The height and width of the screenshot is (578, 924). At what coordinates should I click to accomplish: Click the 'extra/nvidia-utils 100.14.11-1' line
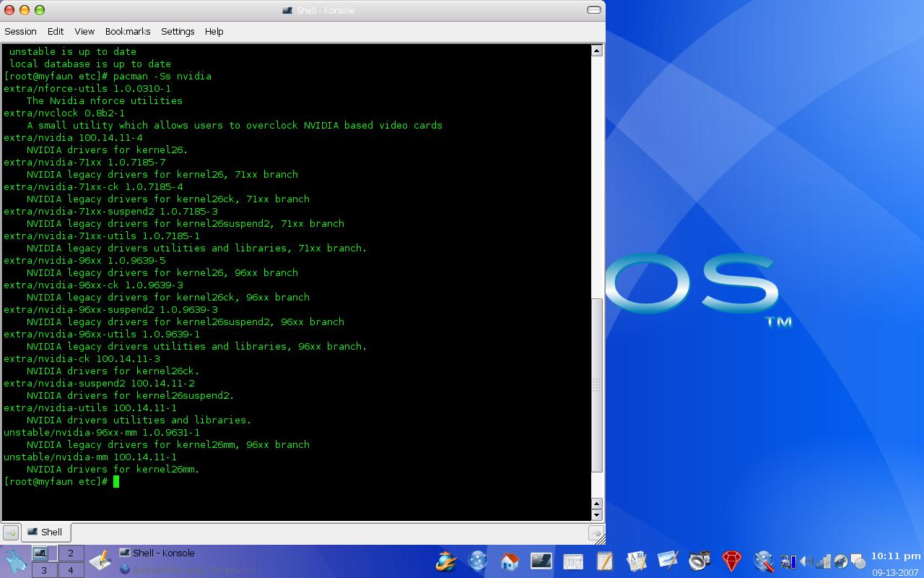[90, 407]
